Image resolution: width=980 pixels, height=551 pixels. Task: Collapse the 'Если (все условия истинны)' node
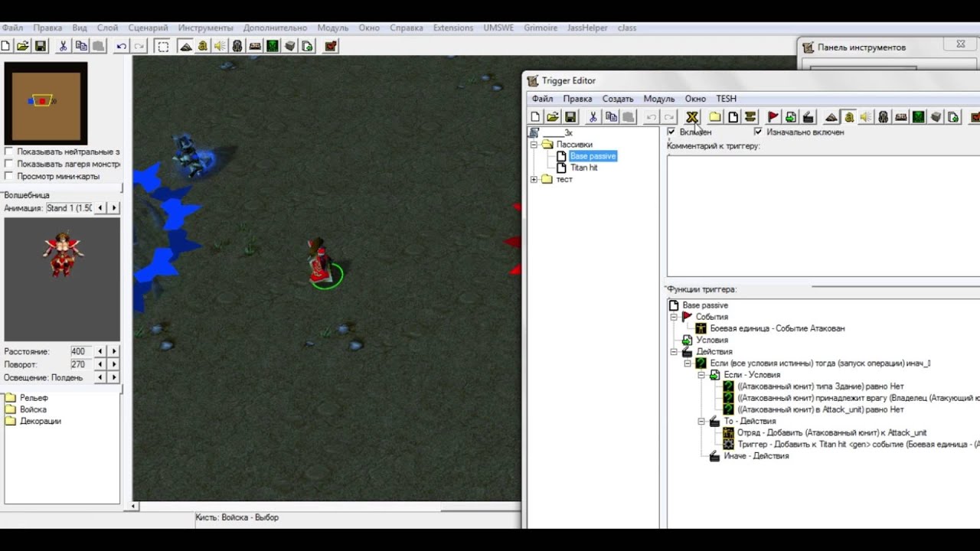688,363
